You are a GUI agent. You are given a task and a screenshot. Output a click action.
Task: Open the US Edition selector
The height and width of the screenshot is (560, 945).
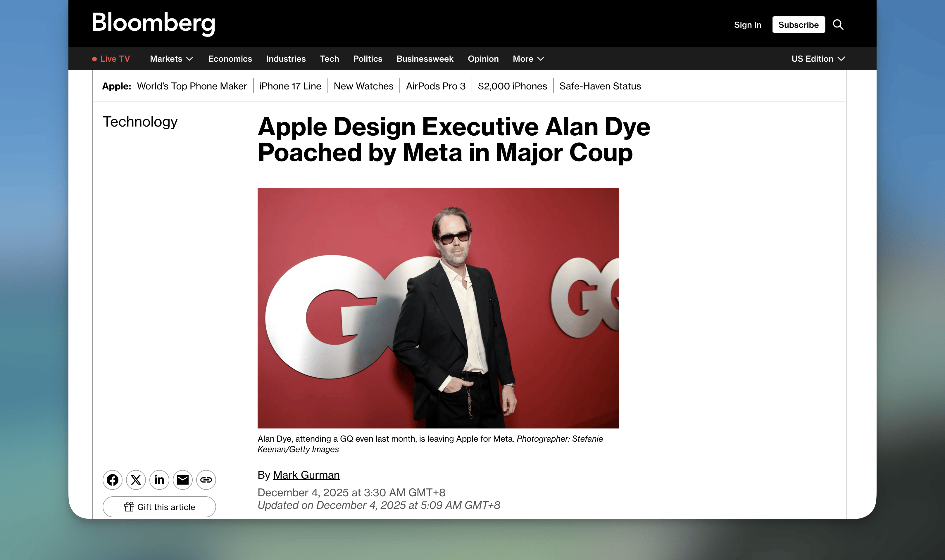[x=818, y=59]
